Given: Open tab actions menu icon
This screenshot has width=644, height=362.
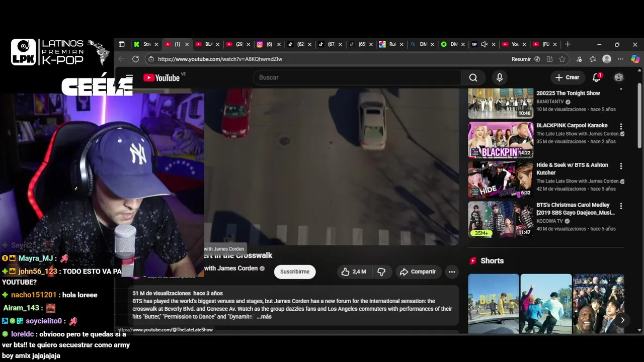Looking at the screenshot, I should [x=121, y=44].
